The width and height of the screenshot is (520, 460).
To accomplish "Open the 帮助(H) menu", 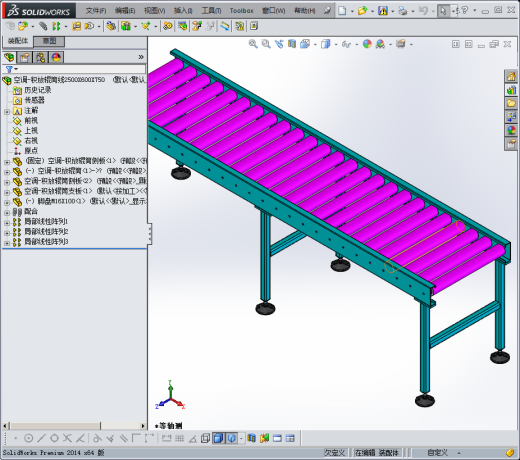I will tap(305, 11).
